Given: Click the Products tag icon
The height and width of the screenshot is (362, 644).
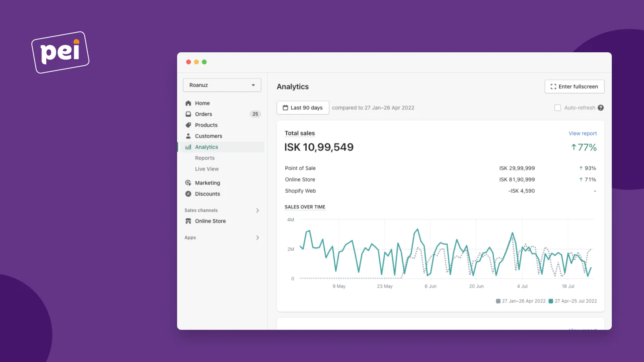Looking at the screenshot, I should click(188, 125).
